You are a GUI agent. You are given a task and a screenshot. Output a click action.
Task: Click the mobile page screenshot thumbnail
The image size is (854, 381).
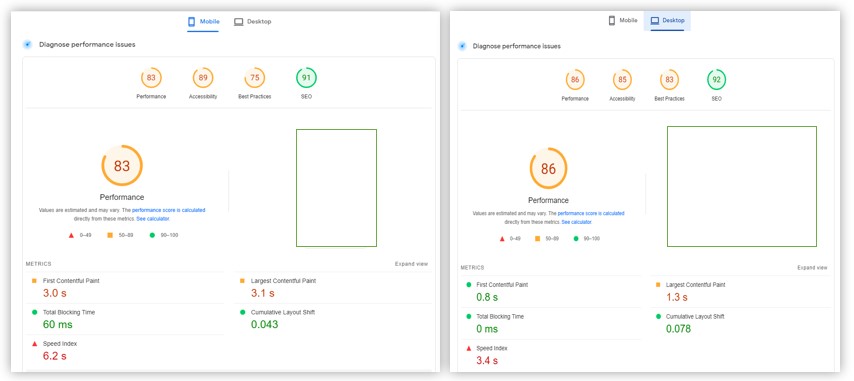[337, 188]
